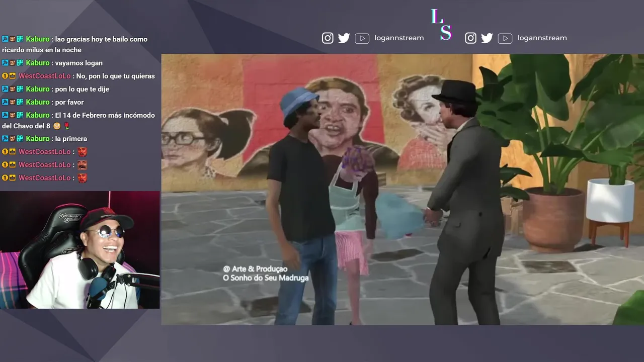Viewport: 644px width, 362px height.
Task: Click the chat text 'pon lo que te dije'
Action: coord(82,89)
